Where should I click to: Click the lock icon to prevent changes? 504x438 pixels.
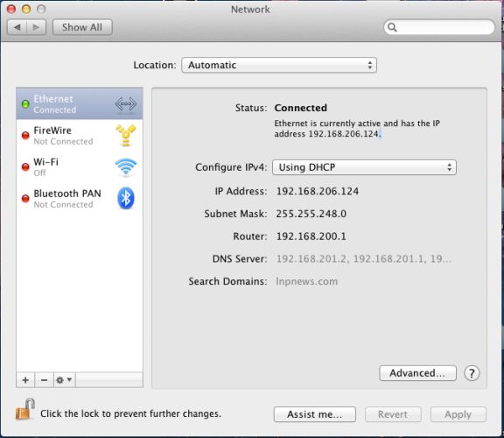click(25, 410)
